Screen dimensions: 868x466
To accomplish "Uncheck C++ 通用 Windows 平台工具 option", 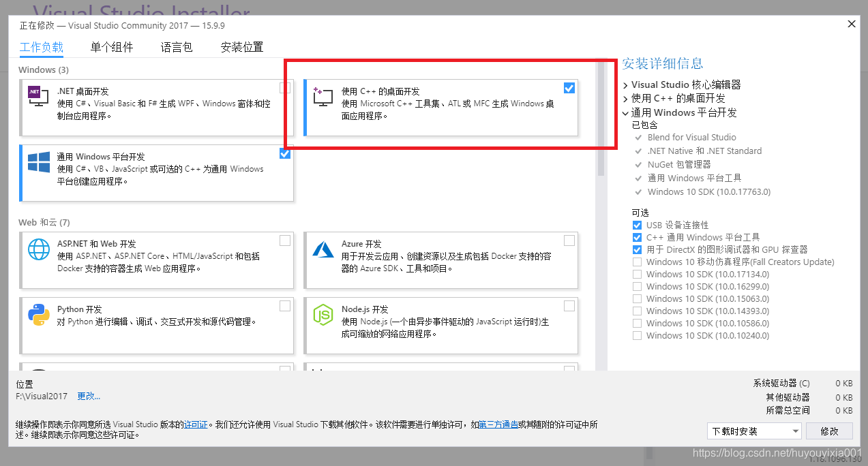I will click(x=637, y=237).
